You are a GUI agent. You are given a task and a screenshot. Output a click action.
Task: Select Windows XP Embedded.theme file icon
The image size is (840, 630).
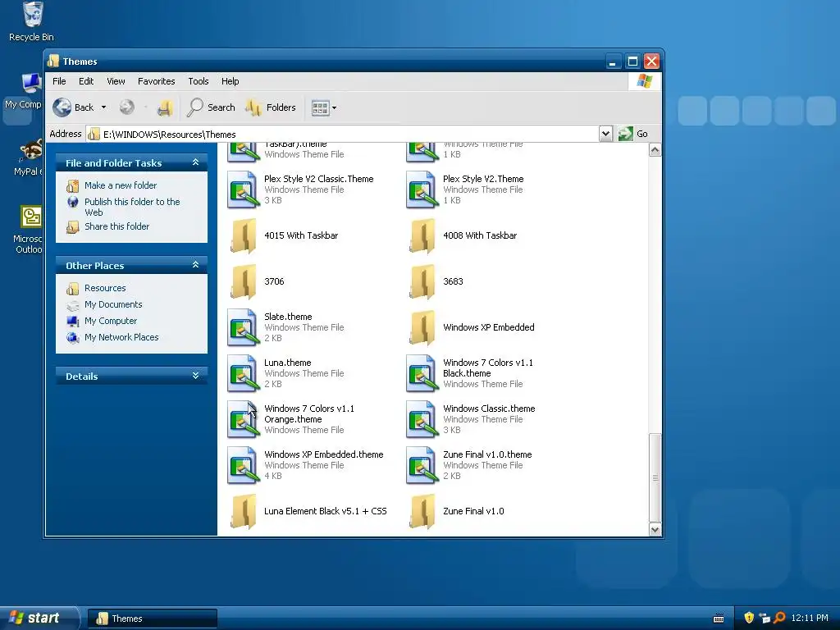pyautogui.click(x=243, y=465)
